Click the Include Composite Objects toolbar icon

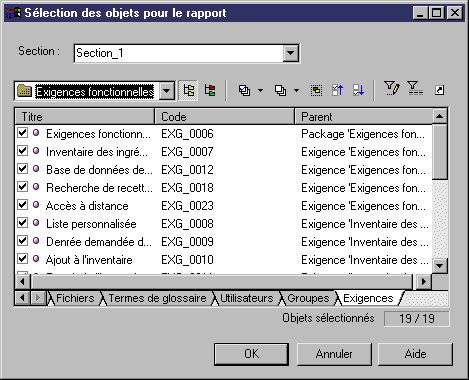210,90
